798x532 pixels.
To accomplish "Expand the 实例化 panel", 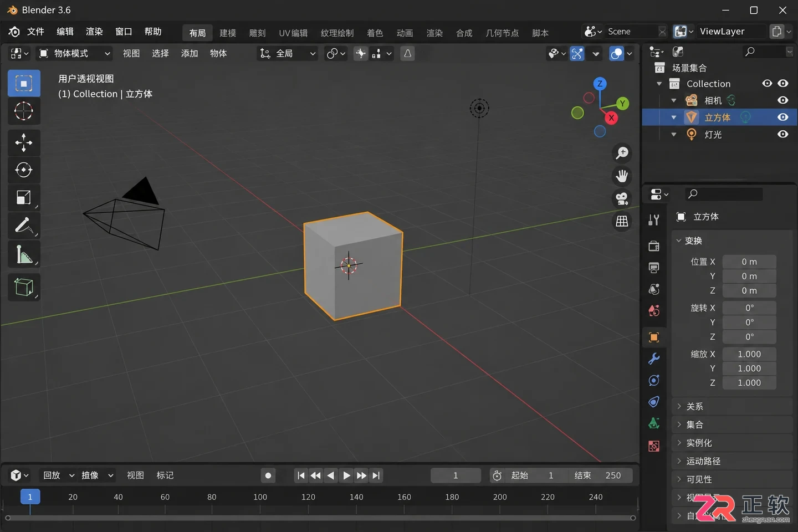I will [732, 443].
